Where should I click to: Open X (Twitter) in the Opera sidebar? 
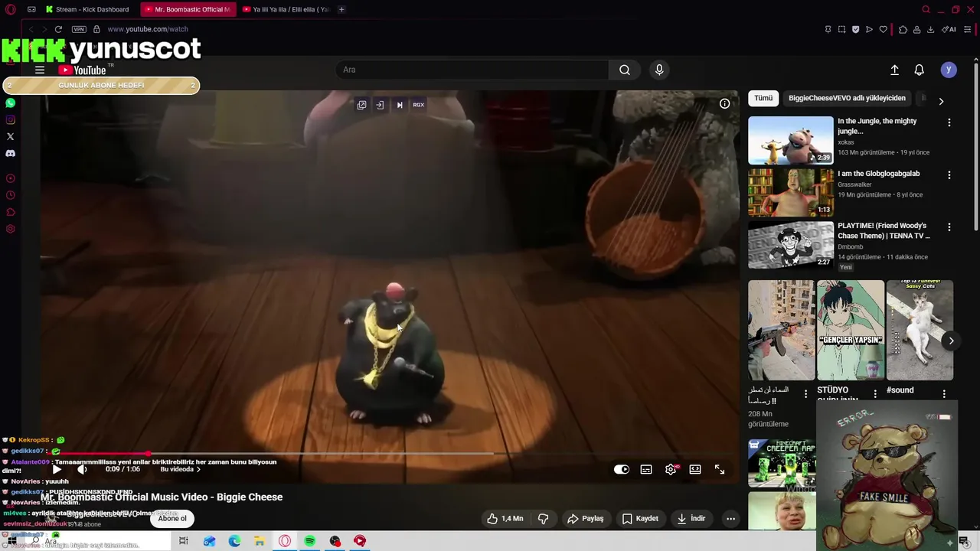pos(10,136)
